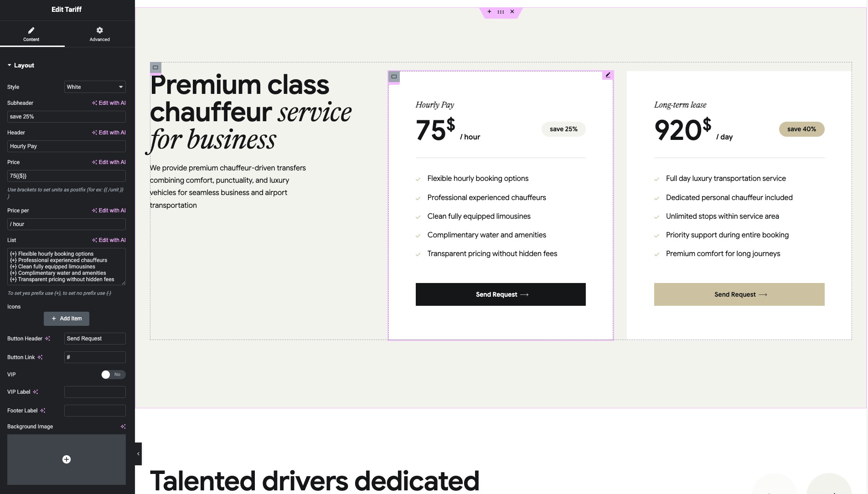Image resolution: width=868 pixels, height=494 pixels.
Task: Click the AI sparkle icon beside Background Image
Action: [x=123, y=427]
